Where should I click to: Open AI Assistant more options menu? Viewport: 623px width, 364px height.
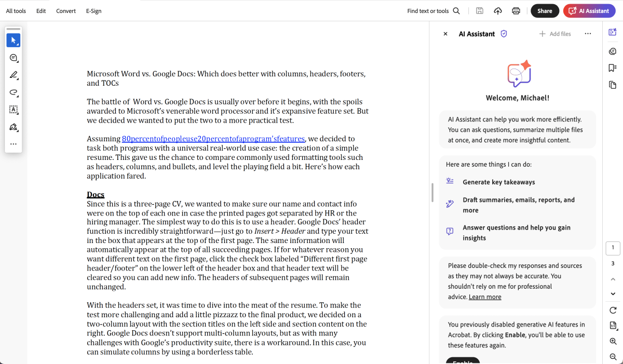[588, 34]
